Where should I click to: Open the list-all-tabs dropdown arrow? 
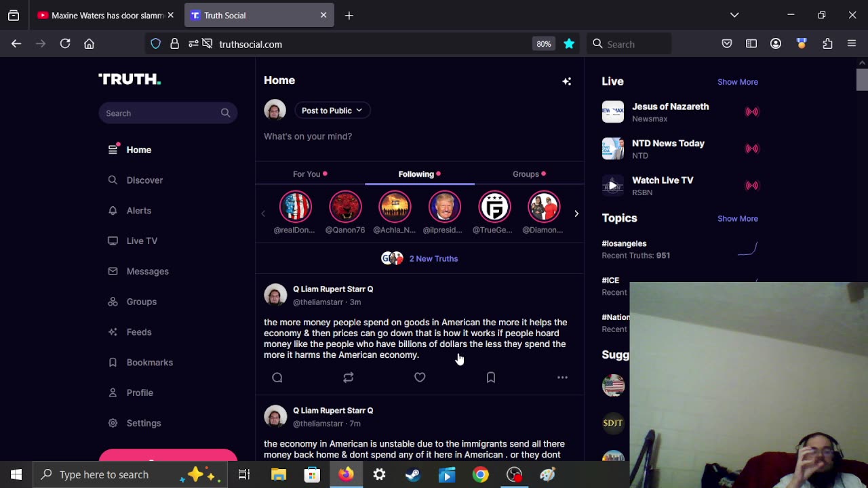click(x=734, y=15)
